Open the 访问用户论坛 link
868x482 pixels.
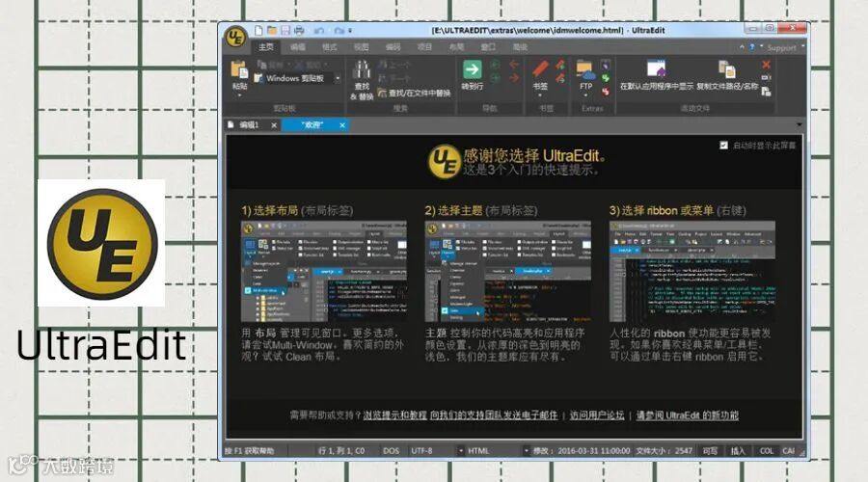tap(597, 415)
